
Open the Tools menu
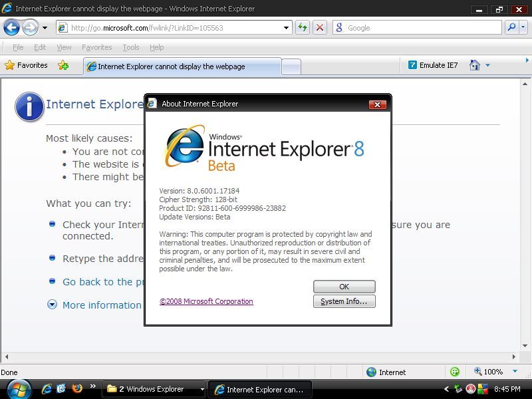pos(131,47)
